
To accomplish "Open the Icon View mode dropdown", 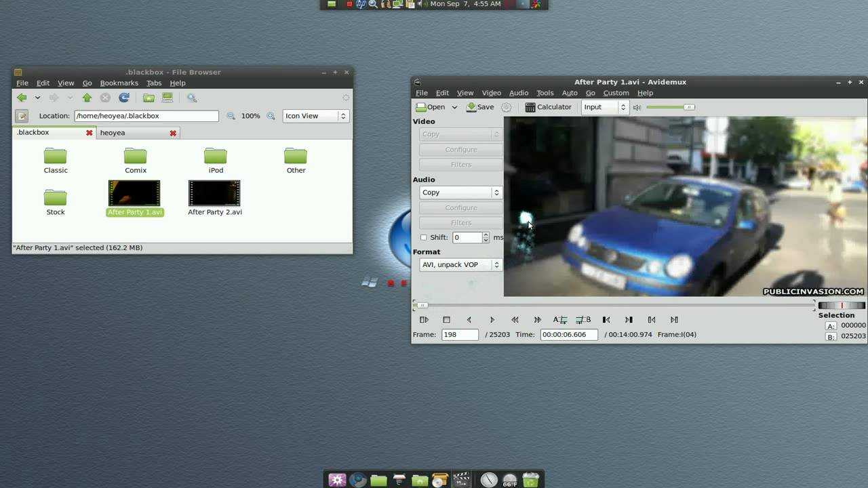I will (x=315, y=116).
